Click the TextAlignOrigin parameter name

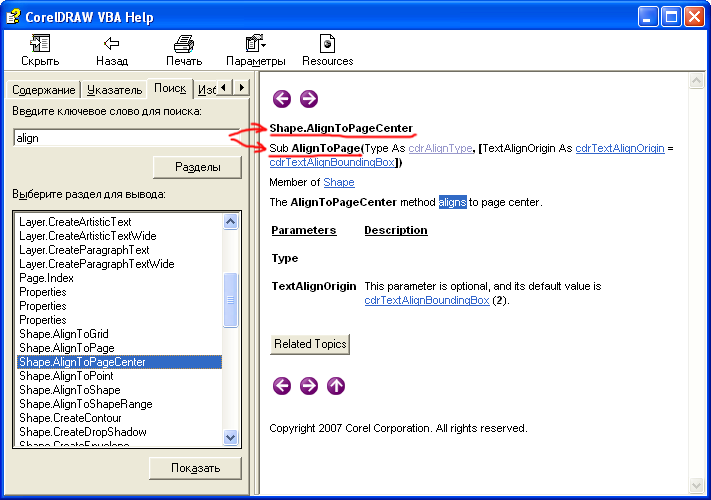pos(314,286)
